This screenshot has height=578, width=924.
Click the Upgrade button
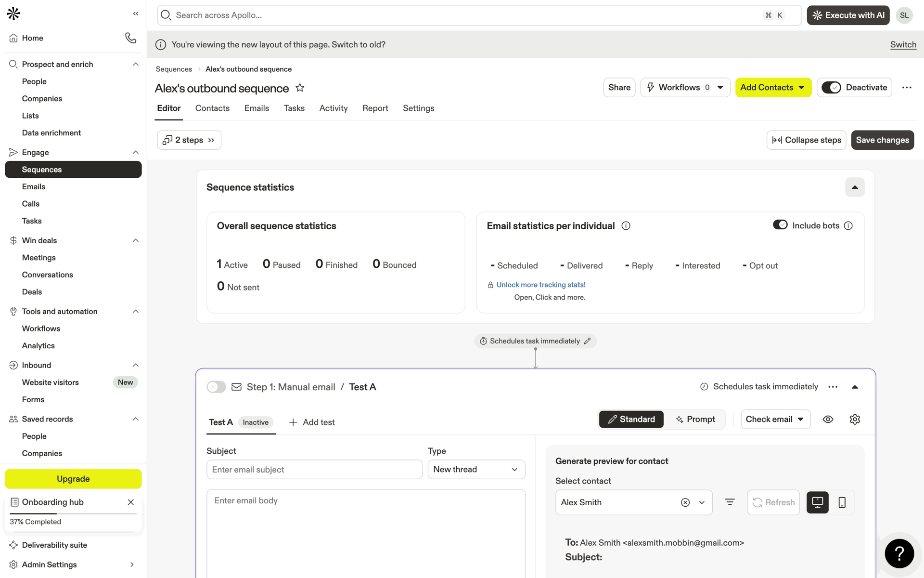[73, 479]
